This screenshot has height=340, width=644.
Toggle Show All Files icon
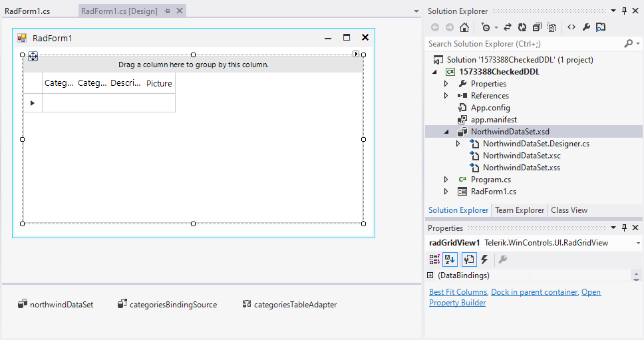[552, 27]
